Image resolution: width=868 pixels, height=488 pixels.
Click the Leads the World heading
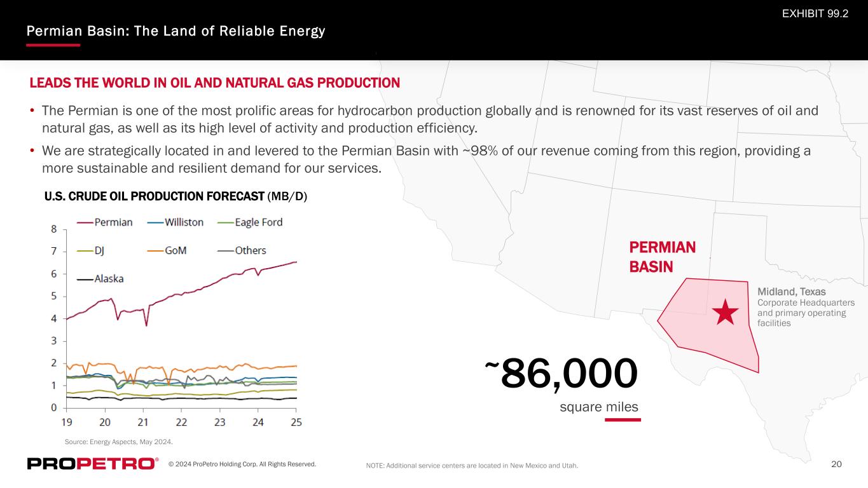tap(215, 83)
